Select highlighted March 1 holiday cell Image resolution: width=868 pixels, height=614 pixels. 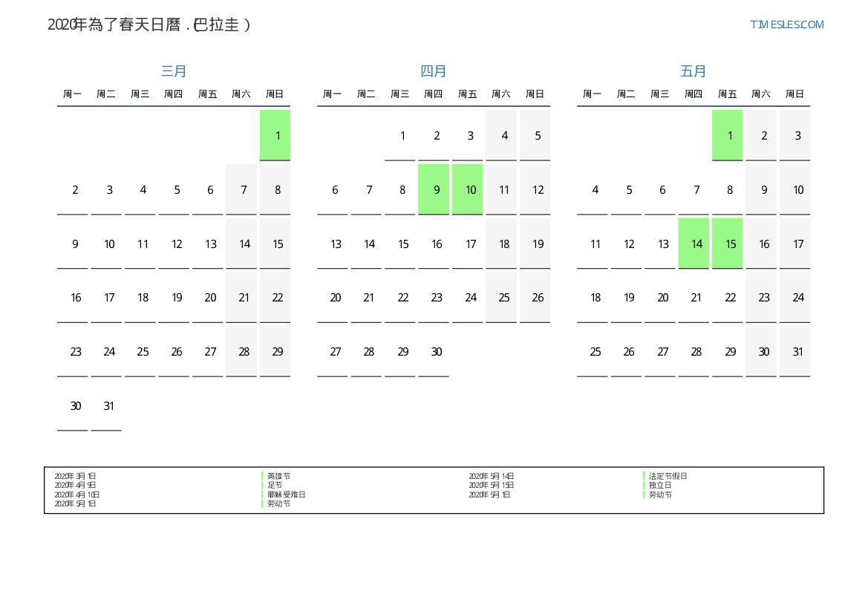pos(275,135)
